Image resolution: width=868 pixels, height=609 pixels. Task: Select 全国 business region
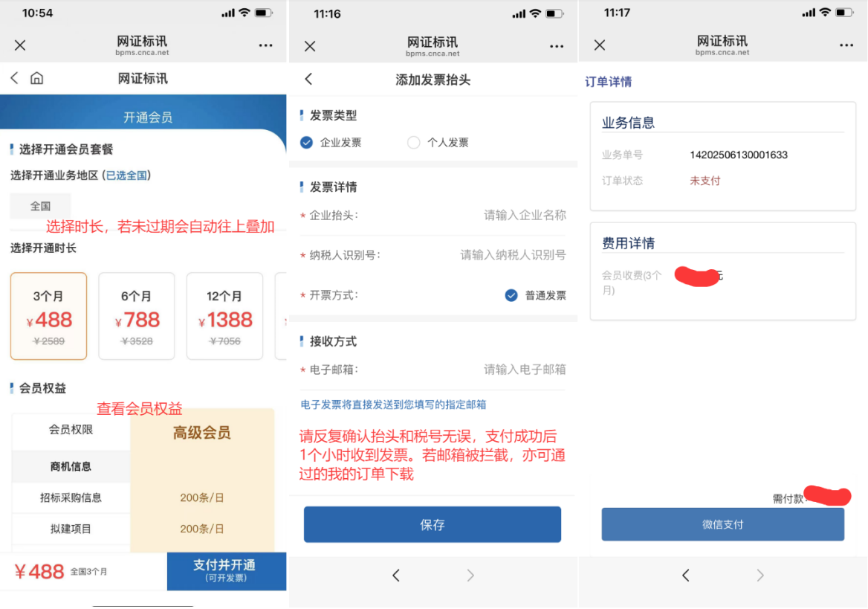pyautogui.click(x=41, y=206)
